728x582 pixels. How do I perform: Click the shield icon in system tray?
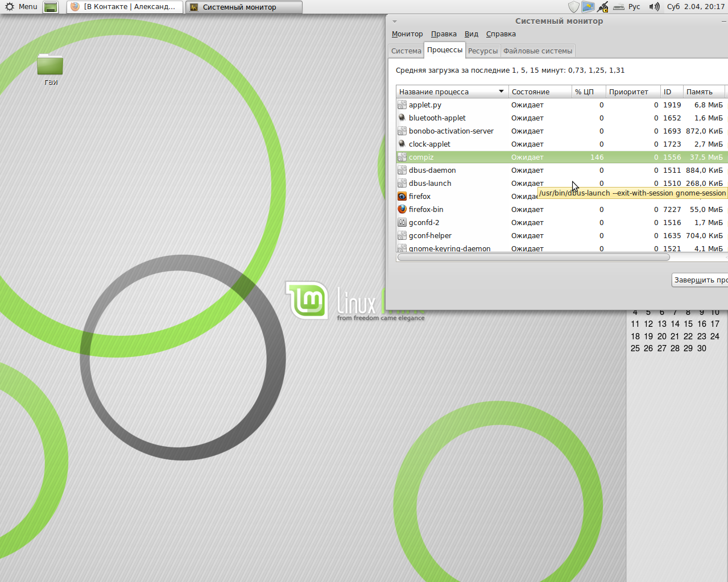click(x=573, y=7)
